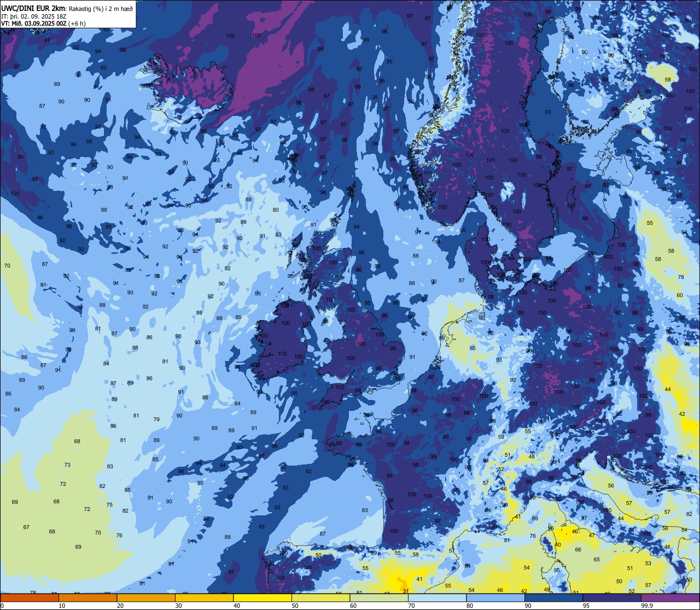This screenshot has height=610, width=700.
Task: Select the 30–40 golden legend swatch
Action: click(204, 597)
